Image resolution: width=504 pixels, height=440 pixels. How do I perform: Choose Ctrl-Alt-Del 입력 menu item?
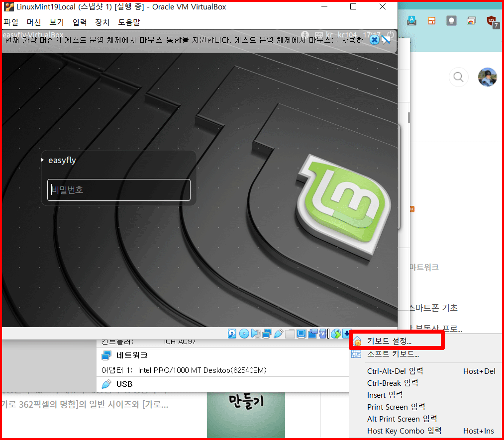426,371
